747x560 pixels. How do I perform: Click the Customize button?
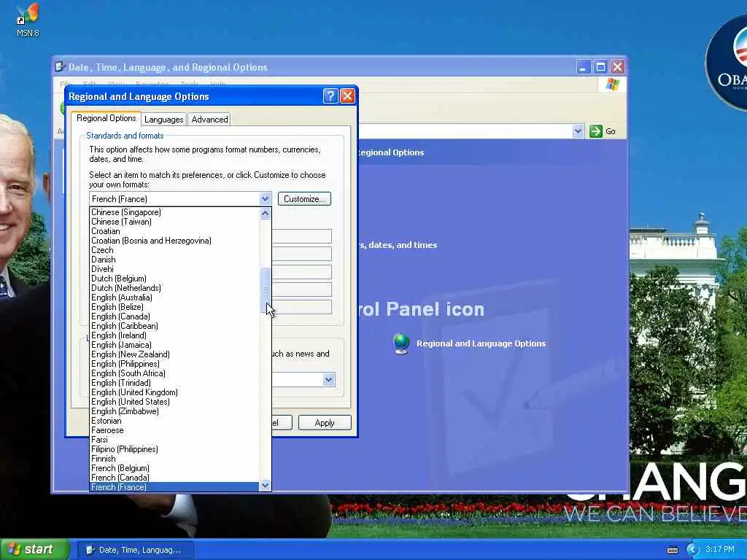[x=304, y=199]
